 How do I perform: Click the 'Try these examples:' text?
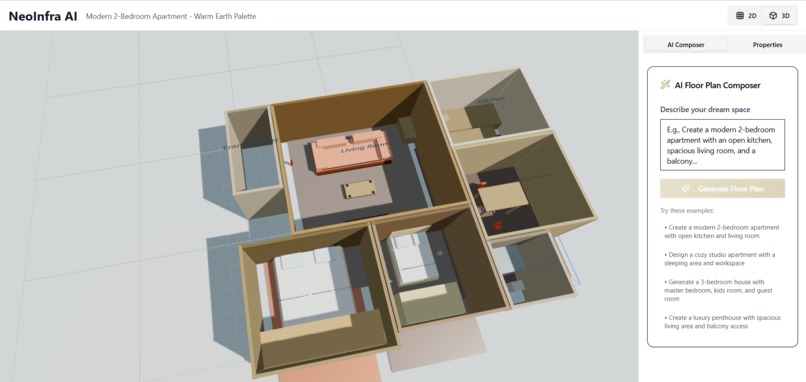coord(687,211)
